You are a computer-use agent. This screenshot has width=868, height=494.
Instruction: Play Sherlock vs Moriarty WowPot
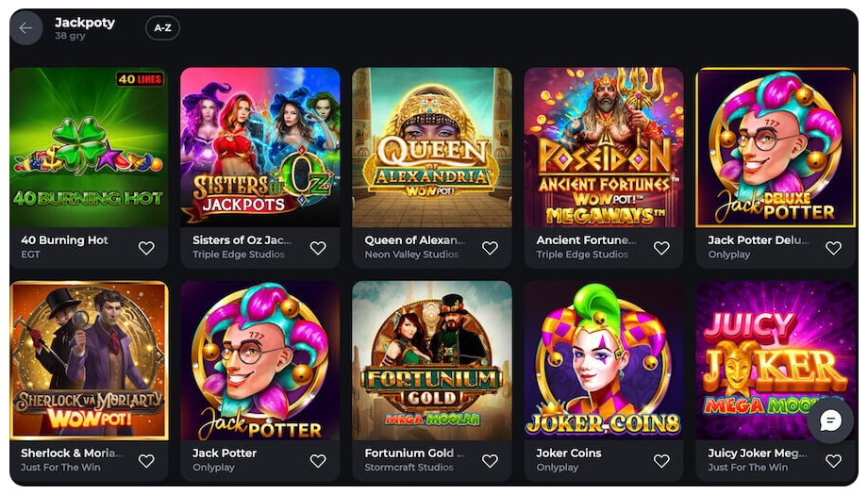pos(89,360)
